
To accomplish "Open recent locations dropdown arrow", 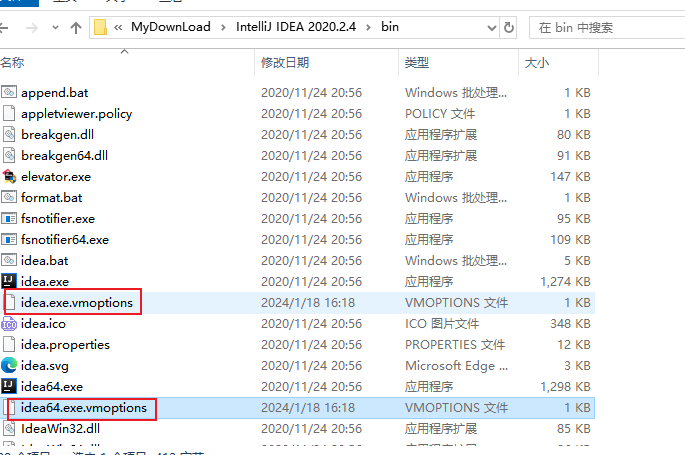I will tap(55, 28).
